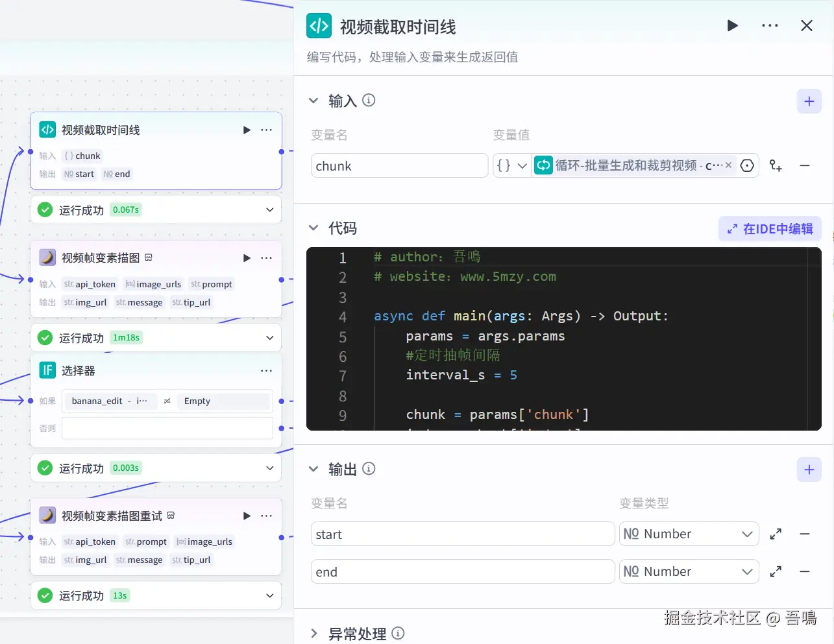Close the 视频截取时间线 settings panel
The image size is (834, 644).
[807, 26]
